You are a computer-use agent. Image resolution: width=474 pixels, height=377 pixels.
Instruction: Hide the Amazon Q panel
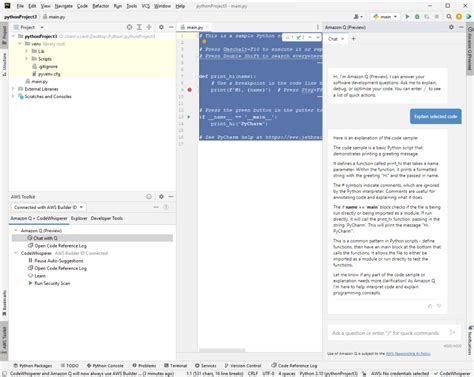(x=461, y=27)
